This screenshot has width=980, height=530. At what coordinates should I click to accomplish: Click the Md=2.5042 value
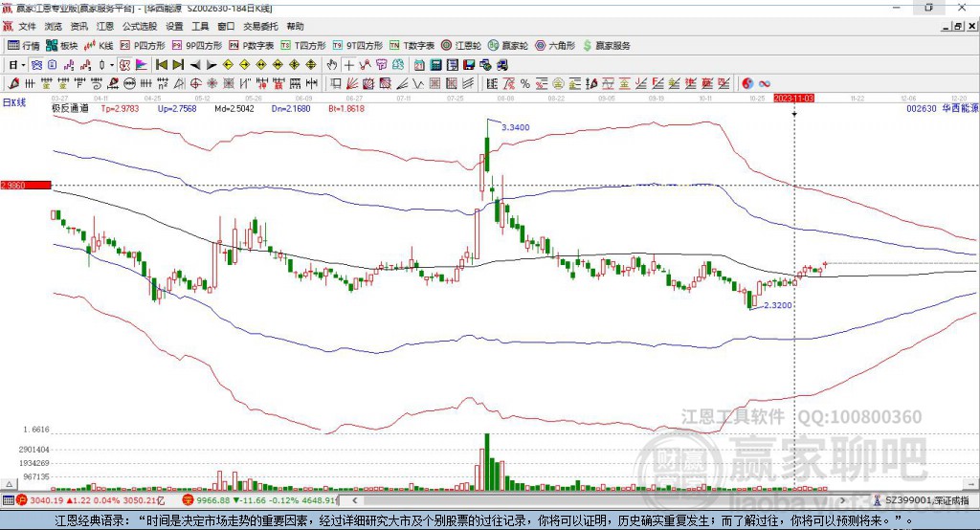[x=234, y=108]
